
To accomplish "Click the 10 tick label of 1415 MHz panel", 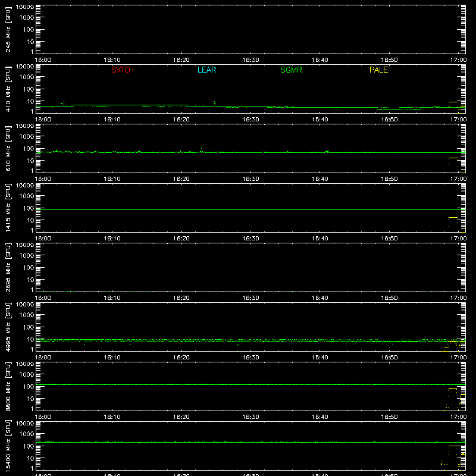I will (30, 220).
